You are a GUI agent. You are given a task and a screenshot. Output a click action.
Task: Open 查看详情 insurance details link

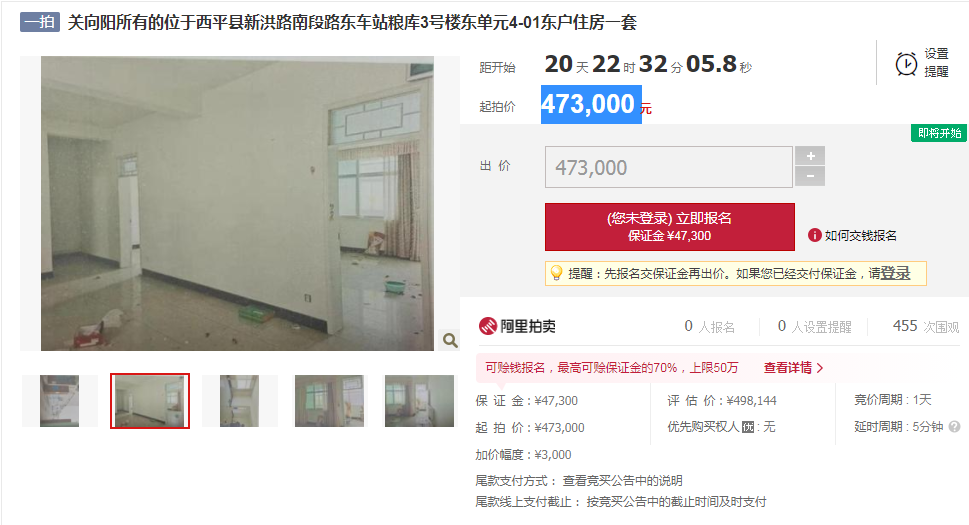pyautogui.click(x=793, y=368)
